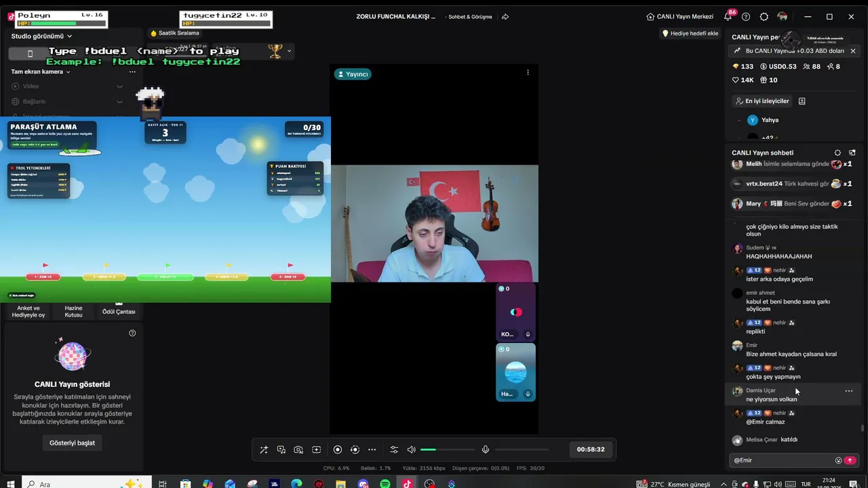Send the chat message
The height and width of the screenshot is (488, 868).
click(x=850, y=460)
